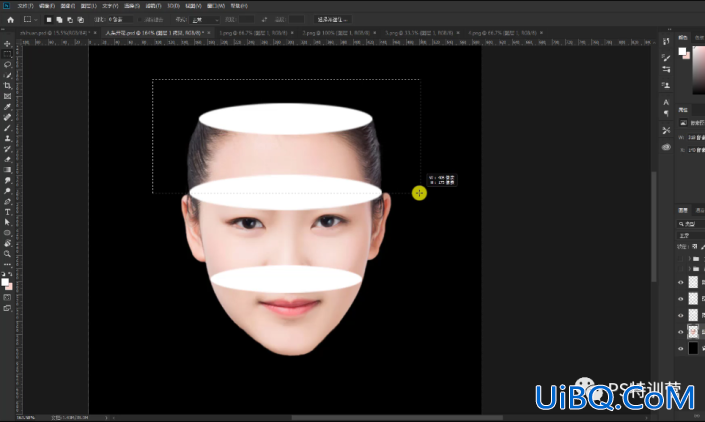Select the Eyedropper tool
Viewport: 705px width, 422px height.
pyautogui.click(x=7, y=107)
